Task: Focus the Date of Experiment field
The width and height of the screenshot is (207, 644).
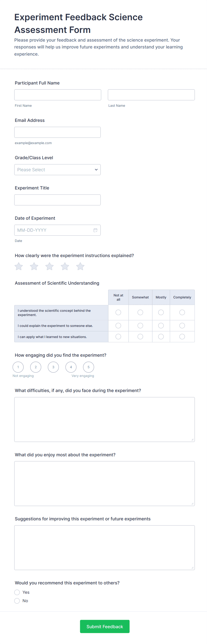Action: [x=54, y=230]
